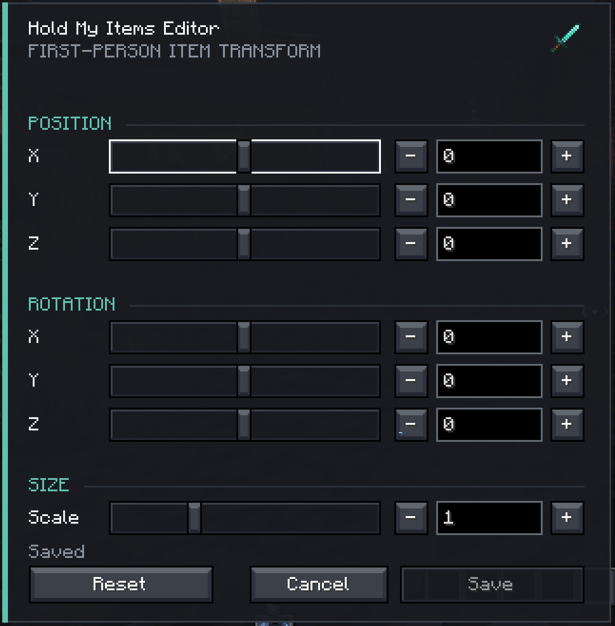This screenshot has width=615, height=626.
Task: Focus the Rotation Z value field
Action: [489, 424]
